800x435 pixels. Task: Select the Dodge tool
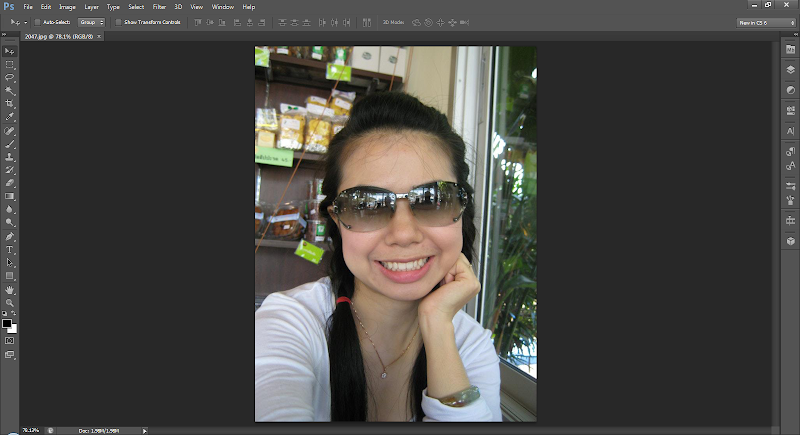10,222
